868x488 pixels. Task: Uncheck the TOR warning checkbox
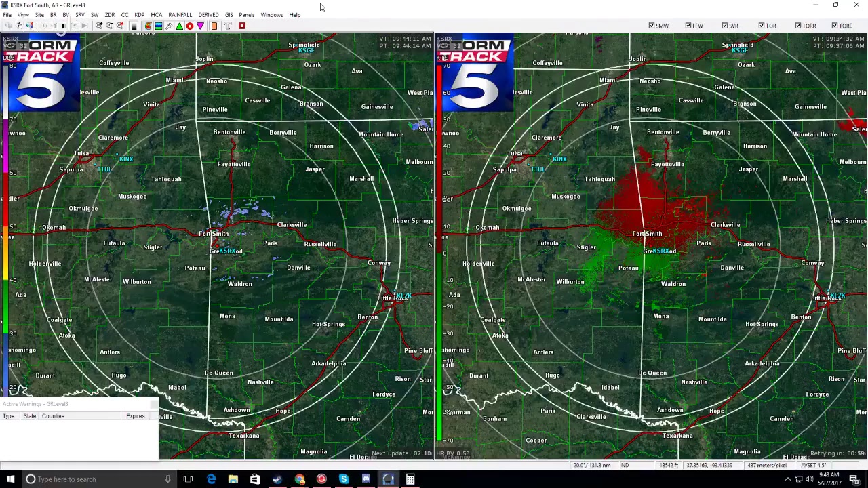point(762,26)
